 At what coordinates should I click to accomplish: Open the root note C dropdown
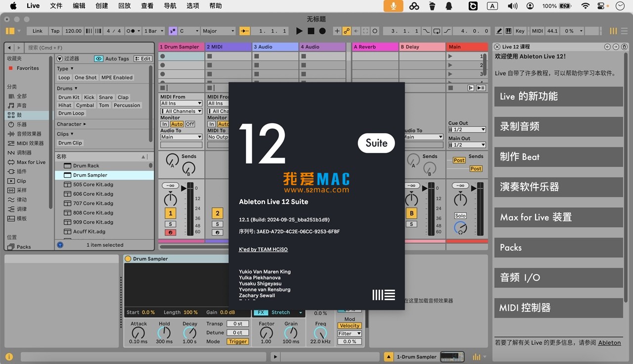[189, 31]
